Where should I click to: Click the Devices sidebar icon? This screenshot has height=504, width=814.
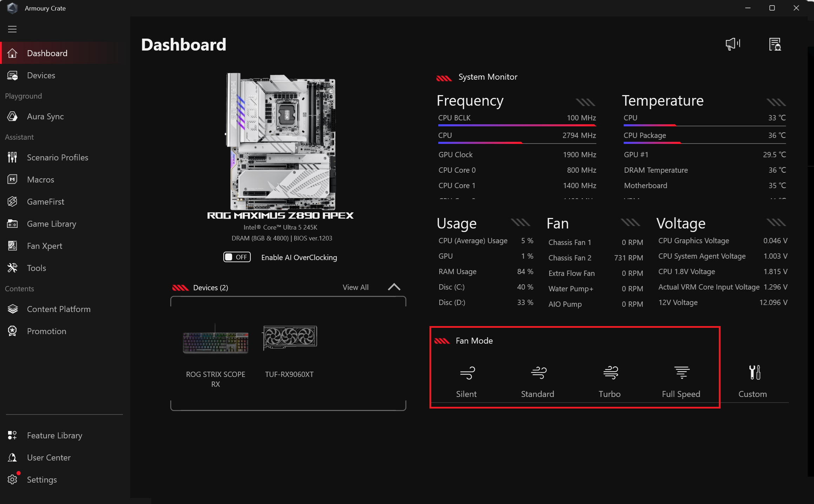12,75
